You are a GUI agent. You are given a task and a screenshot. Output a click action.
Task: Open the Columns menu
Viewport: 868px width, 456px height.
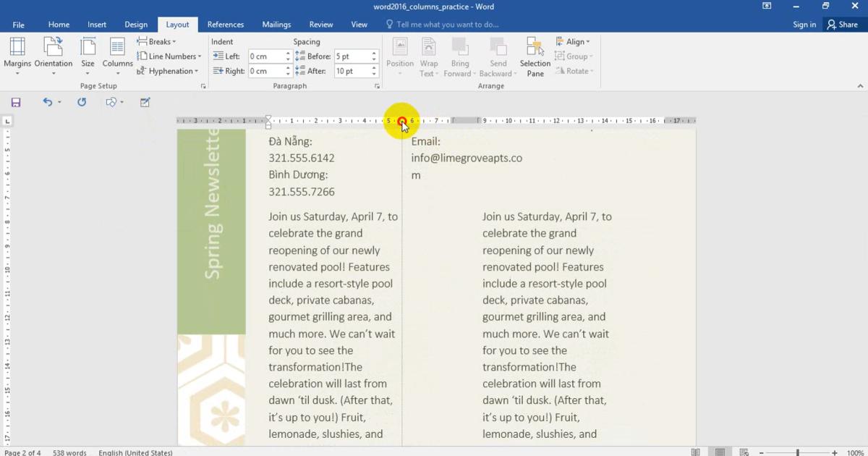(x=117, y=56)
